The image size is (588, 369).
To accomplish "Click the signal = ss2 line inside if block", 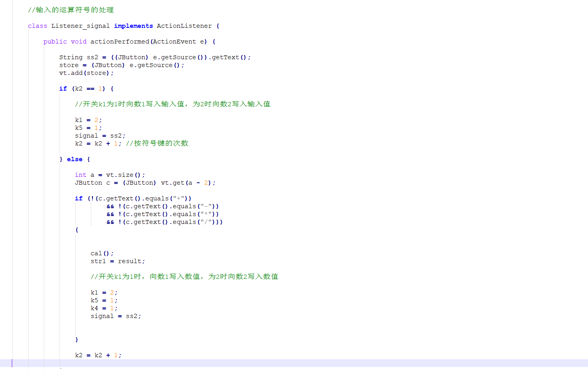I will pyautogui.click(x=100, y=136).
